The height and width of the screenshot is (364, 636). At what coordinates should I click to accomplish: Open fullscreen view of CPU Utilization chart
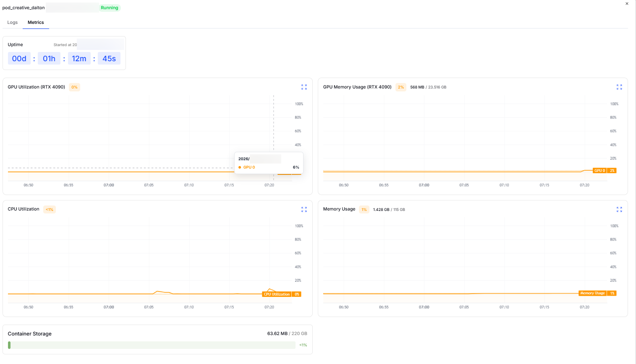click(304, 209)
